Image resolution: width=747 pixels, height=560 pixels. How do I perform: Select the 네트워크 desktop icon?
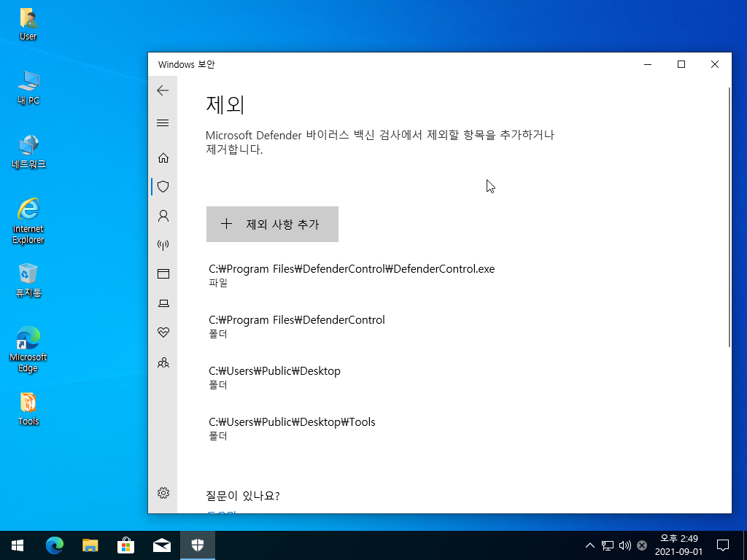(x=28, y=152)
